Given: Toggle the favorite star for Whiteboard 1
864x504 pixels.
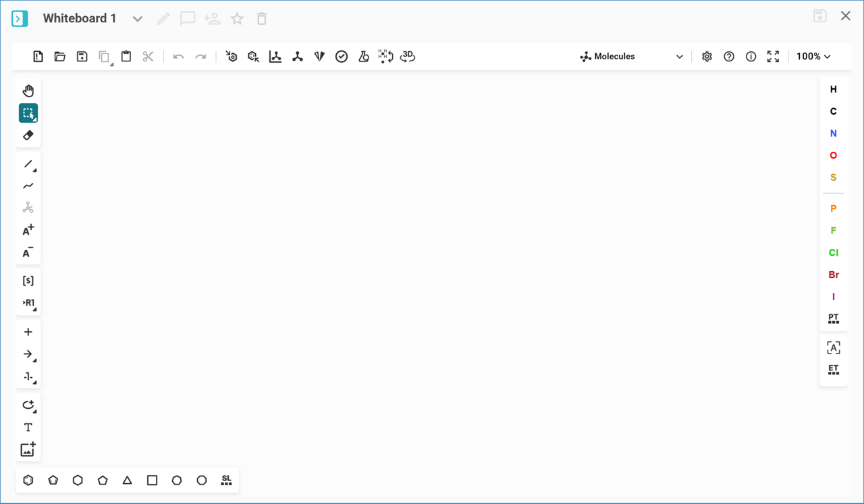Looking at the screenshot, I should [x=237, y=19].
